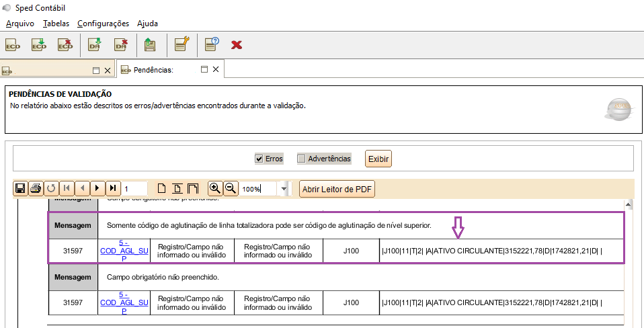
Task: Go to first page of report
Action: pos(67,188)
